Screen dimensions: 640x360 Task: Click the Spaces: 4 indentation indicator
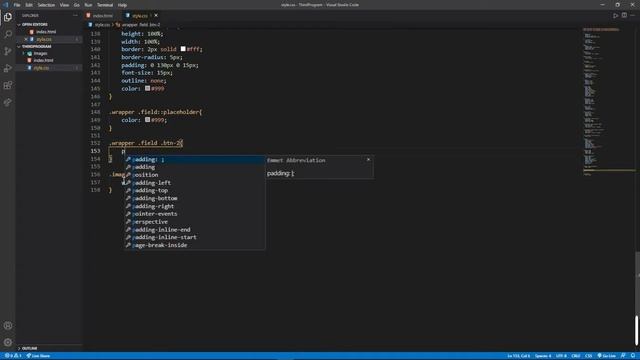pyautogui.click(x=543, y=356)
